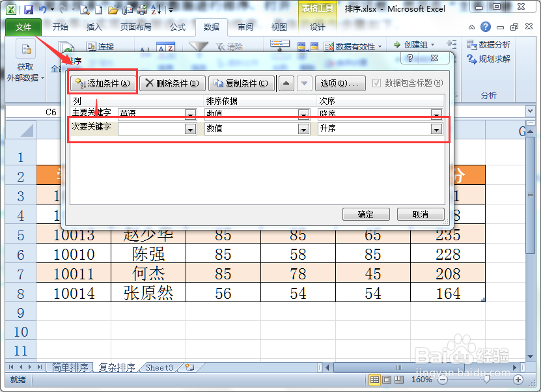Open the primary keyword order dropdown
541x392 pixels.
[436, 114]
